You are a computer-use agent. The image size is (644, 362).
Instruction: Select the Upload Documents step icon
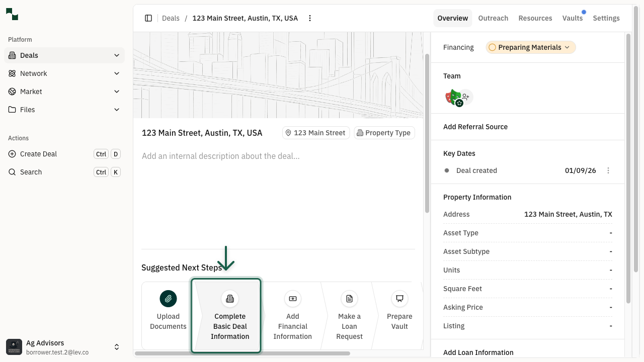(168, 299)
